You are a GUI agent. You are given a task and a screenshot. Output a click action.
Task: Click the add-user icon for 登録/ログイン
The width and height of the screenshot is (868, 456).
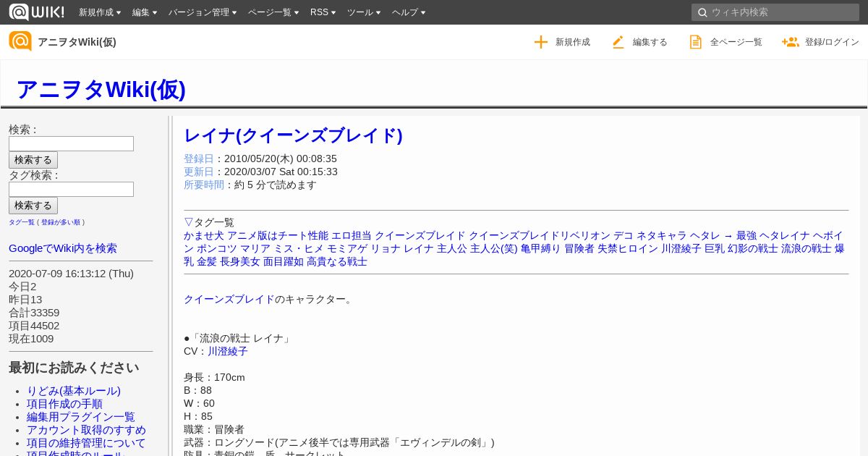[790, 42]
